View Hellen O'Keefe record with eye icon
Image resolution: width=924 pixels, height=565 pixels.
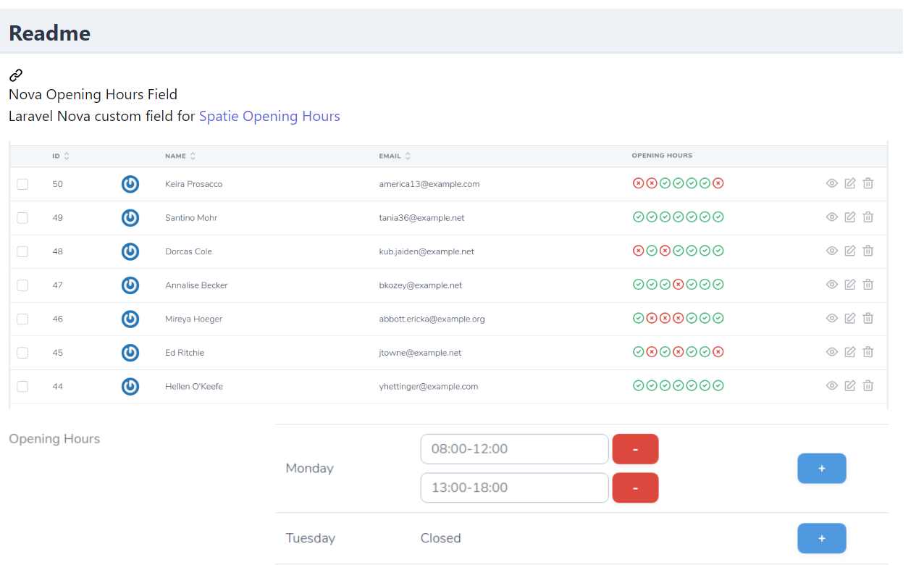tap(832, 386)
